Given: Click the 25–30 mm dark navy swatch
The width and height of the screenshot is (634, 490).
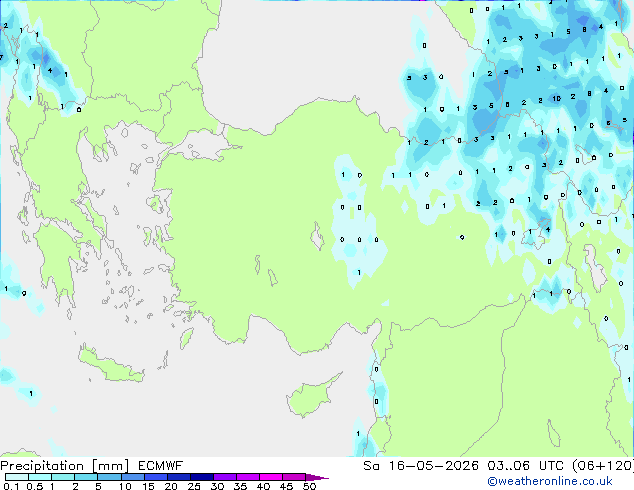Looking at the screenshot, I should [202, 477].
